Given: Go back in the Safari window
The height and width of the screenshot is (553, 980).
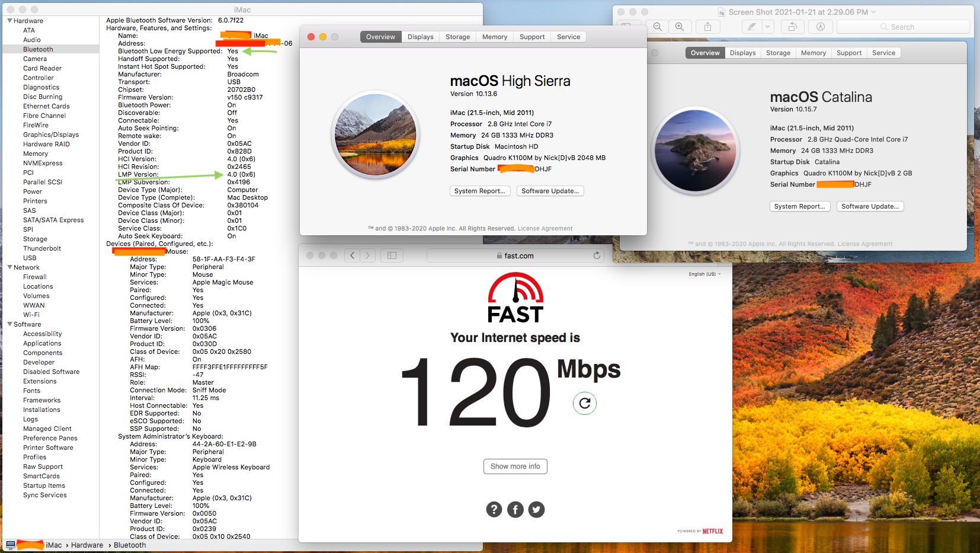Looking at the screenshot, I should click(353, 255).
